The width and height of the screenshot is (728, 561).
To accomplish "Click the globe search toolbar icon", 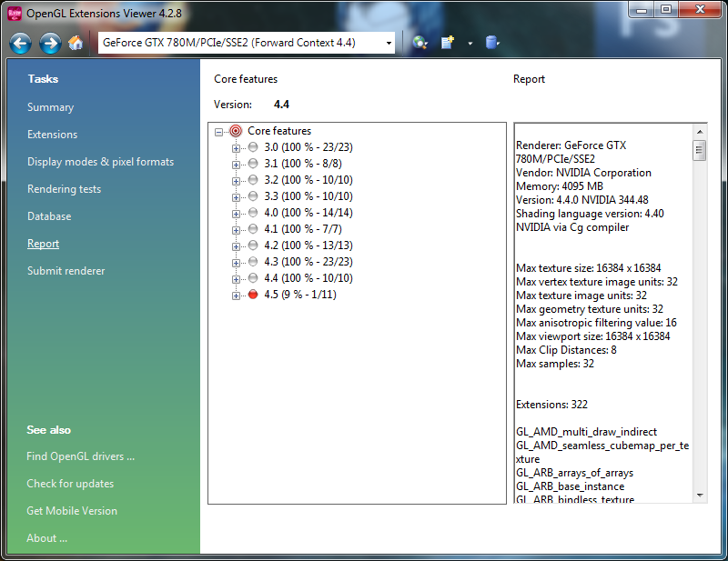I will (420, 43).
